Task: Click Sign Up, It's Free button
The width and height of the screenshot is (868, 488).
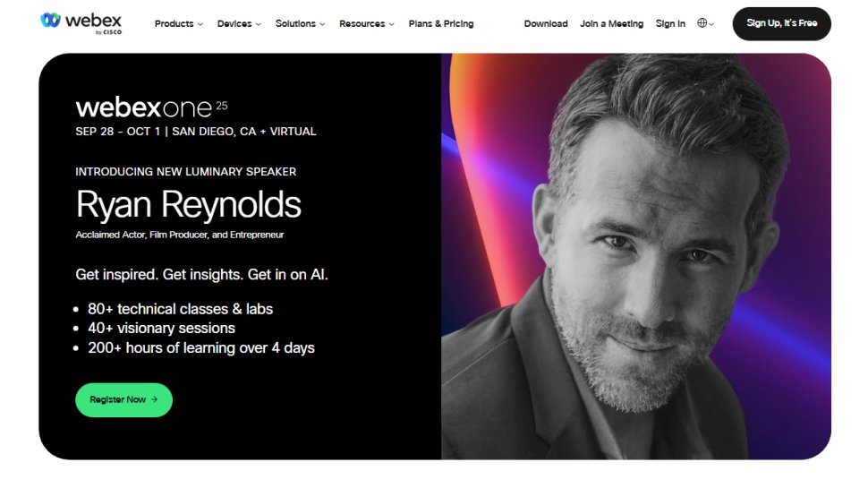Action: click(x=781, y=24)
